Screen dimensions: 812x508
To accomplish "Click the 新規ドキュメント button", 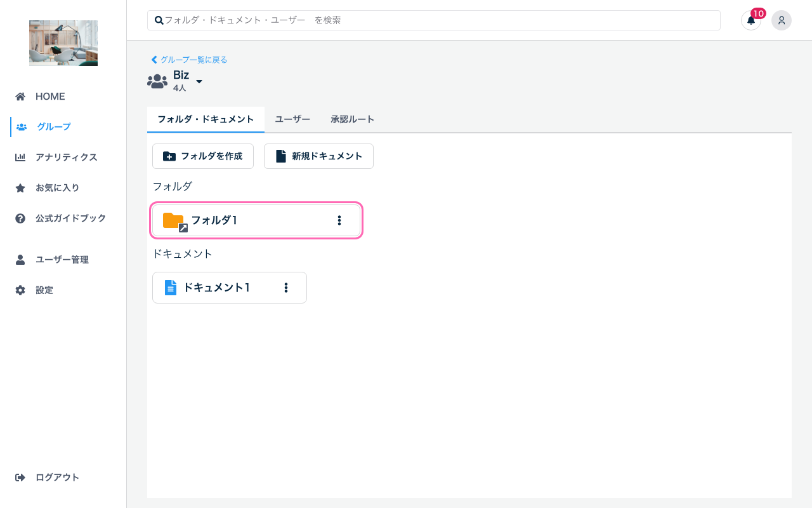I will pyautogui.click(x=318, y=156).
